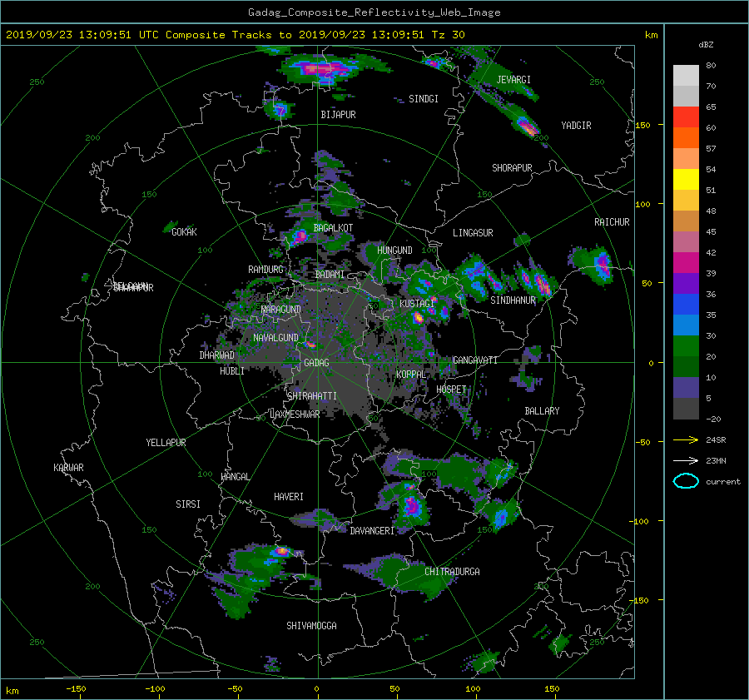Click the RAICHUR city label

click(x=612, y=222)
